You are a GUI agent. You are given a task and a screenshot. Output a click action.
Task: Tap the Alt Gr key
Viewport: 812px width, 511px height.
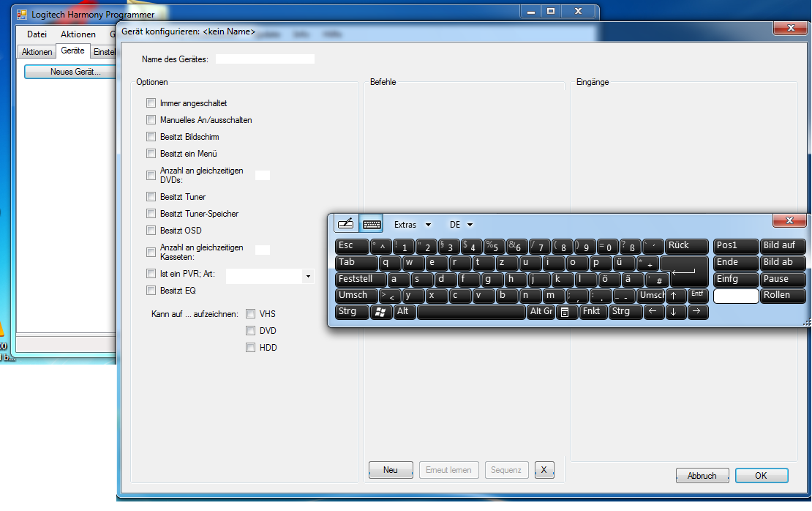click(541, 311)
